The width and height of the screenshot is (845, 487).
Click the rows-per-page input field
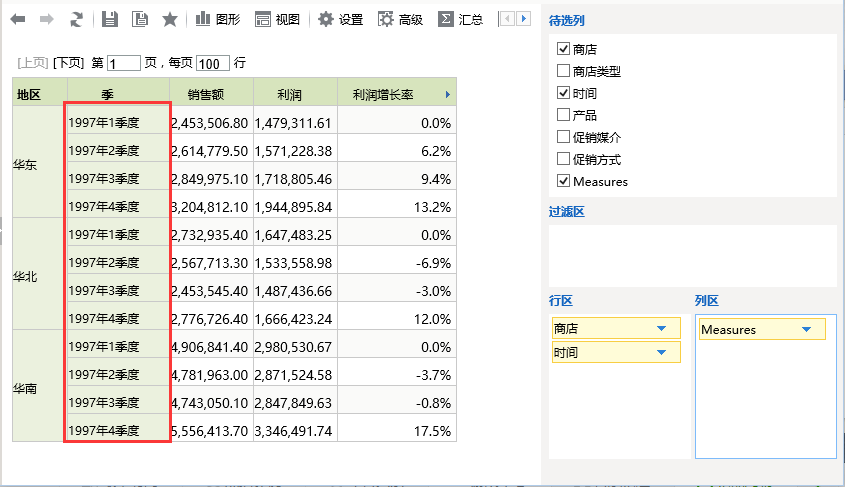coord(213,63)
